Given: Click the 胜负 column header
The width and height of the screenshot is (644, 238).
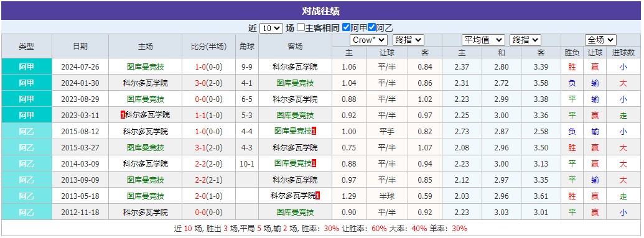Looking at the screenshot, I should 572,53.
